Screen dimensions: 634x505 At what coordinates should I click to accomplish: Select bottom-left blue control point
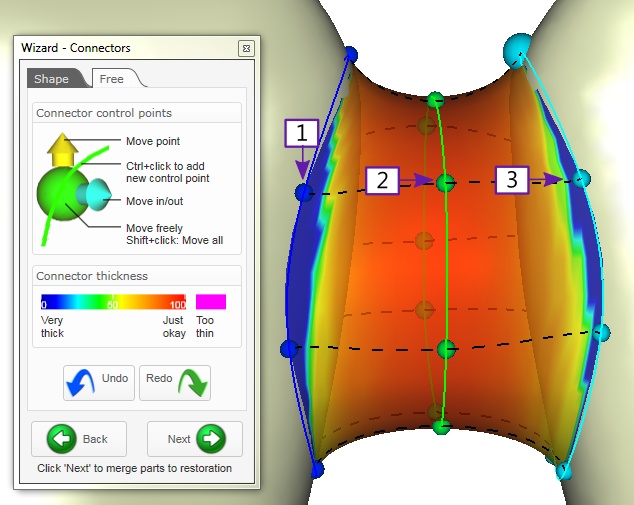(x=317, y=469)
